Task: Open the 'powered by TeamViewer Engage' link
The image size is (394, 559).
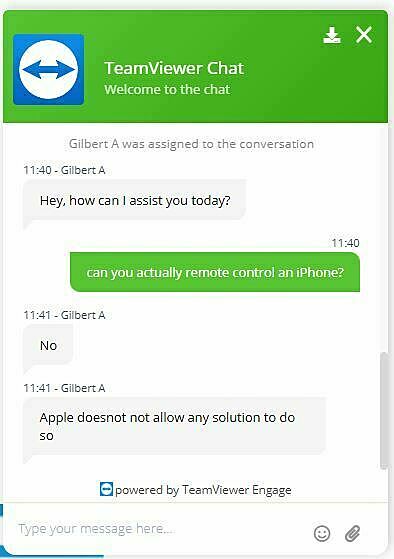Action: [x=203, y=490]
